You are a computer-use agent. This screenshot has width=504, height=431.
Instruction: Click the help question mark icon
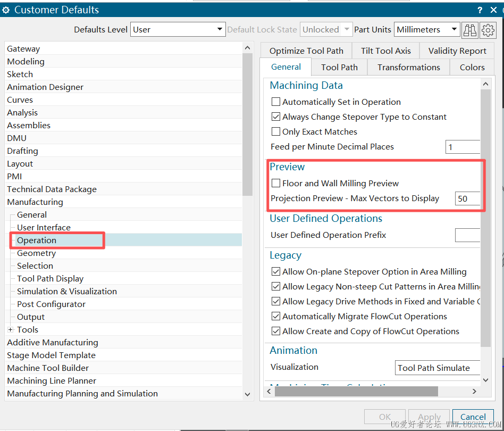(480, 10)
